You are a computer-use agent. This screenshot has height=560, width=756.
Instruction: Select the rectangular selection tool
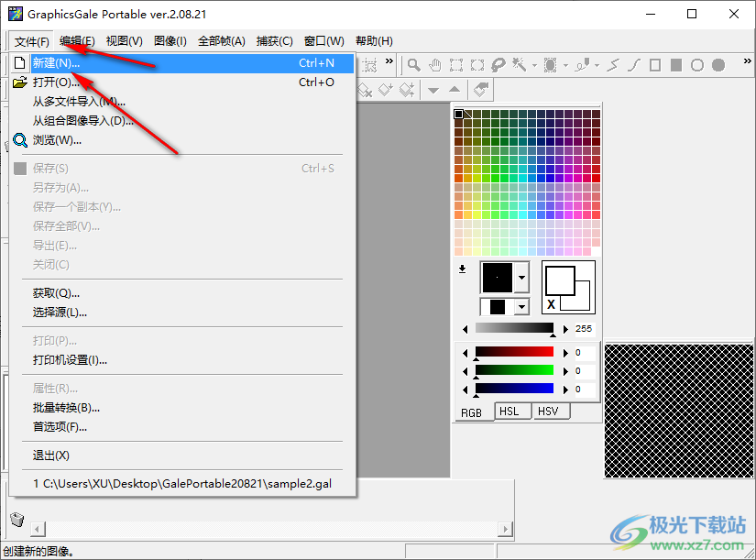pyautogui.click(x=456, y=65)
